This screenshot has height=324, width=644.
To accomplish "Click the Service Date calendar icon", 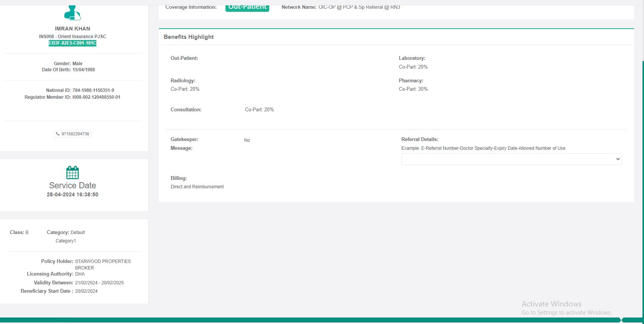I will tap(72, 173).
